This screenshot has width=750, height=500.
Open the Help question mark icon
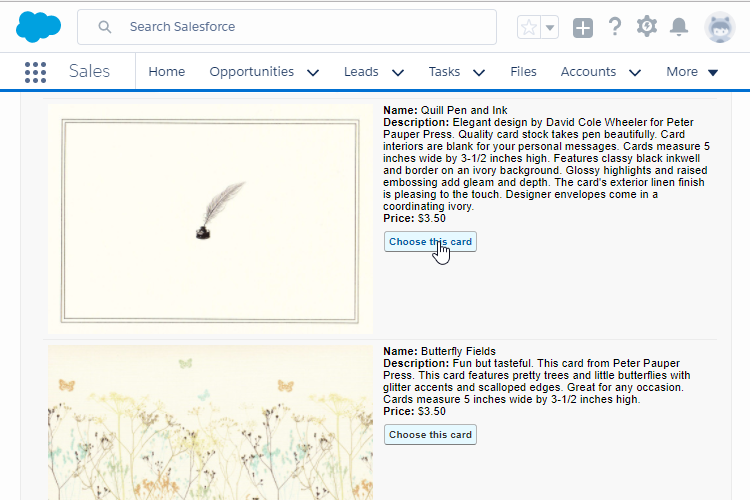[x=615, y=27]
